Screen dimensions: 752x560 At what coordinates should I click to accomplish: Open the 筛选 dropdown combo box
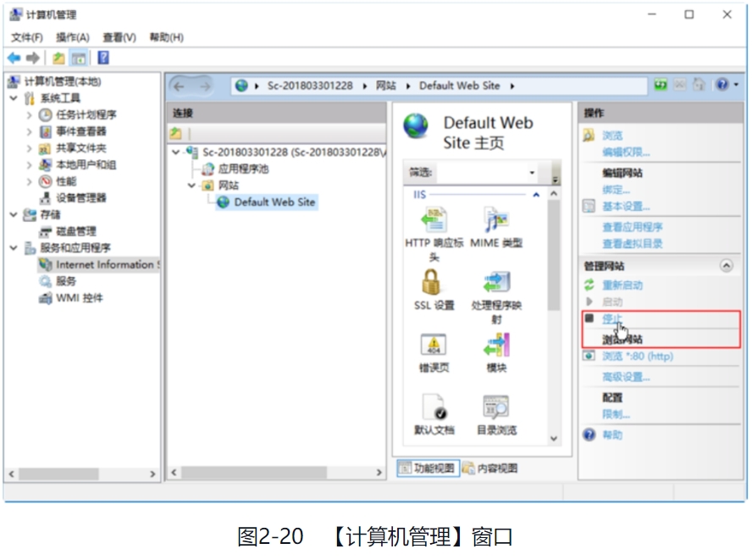(x=532, y=173)
